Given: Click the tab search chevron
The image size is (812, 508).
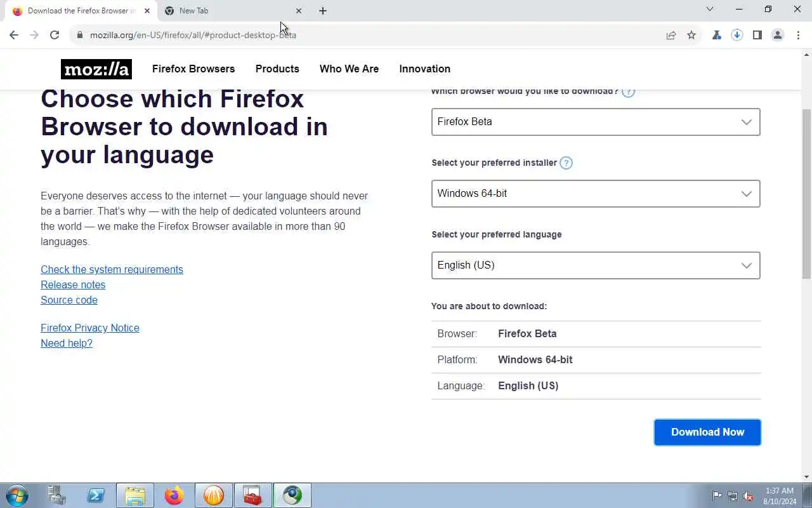Looking at the screenshot, I should (710, 10).
